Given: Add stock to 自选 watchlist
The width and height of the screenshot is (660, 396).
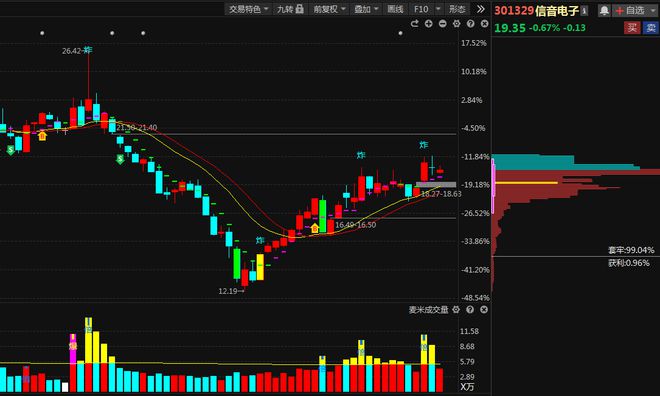Looking at the screenshot, I should point(634,11).
